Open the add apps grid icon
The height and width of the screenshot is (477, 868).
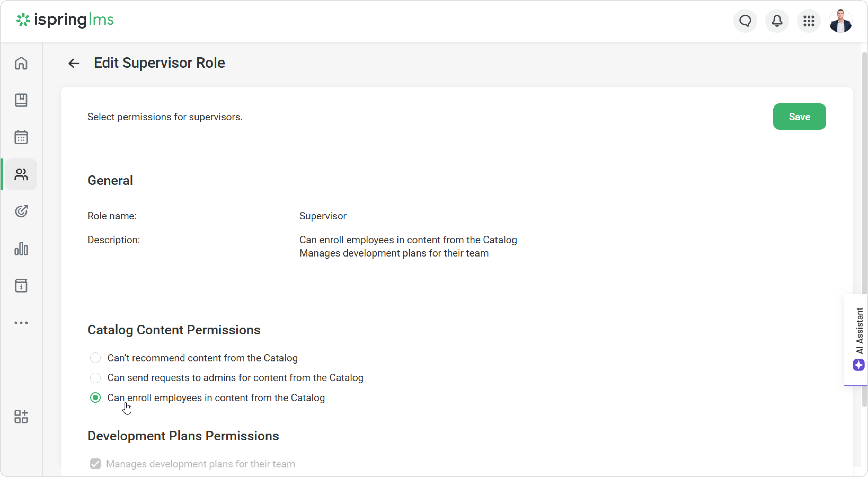click(21, 417)
